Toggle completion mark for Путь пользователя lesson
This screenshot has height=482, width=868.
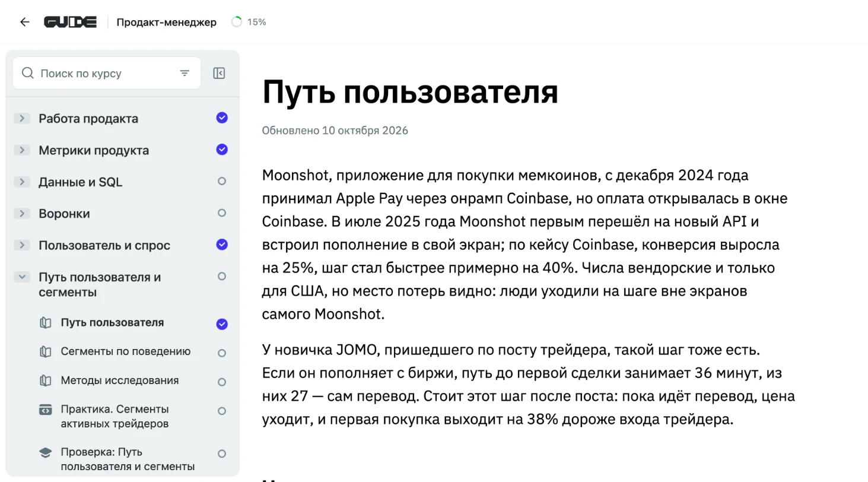pyautogui.click(x=222, y=324)
